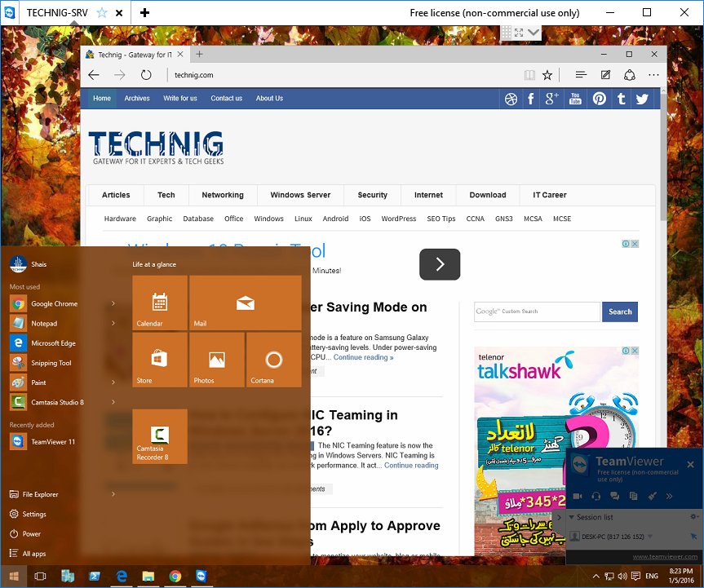Expand the Camtasia Studio 8 jump list arrow
The image size is (704, 588).
pyautogui.click(x=113, y=402)
